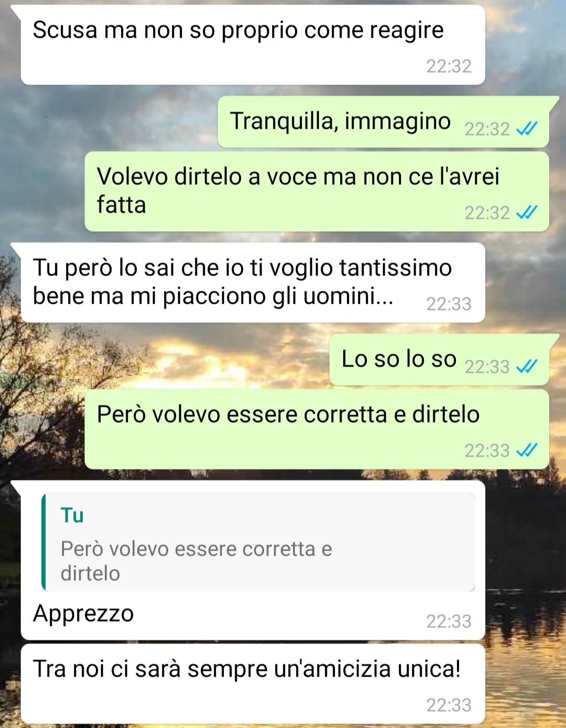Select the 'Scusa ma non so proprio come reagire' message
566x728 pixels.
[253, 45]
